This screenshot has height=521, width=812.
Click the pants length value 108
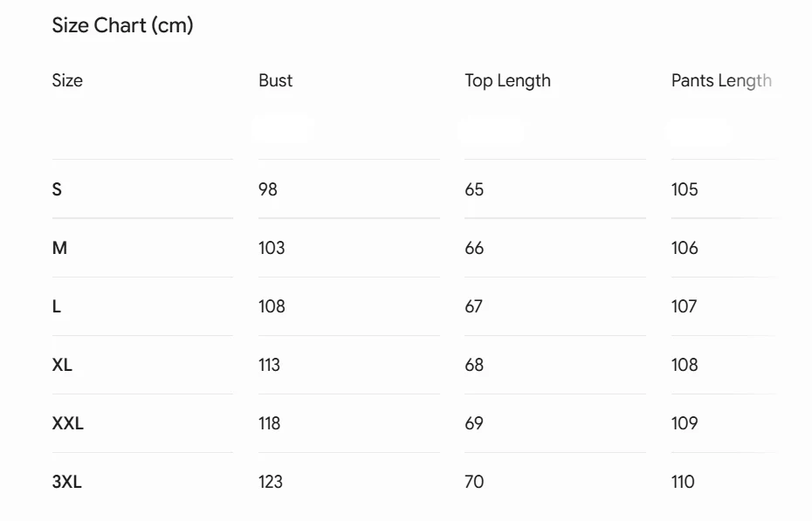[685, 365]
